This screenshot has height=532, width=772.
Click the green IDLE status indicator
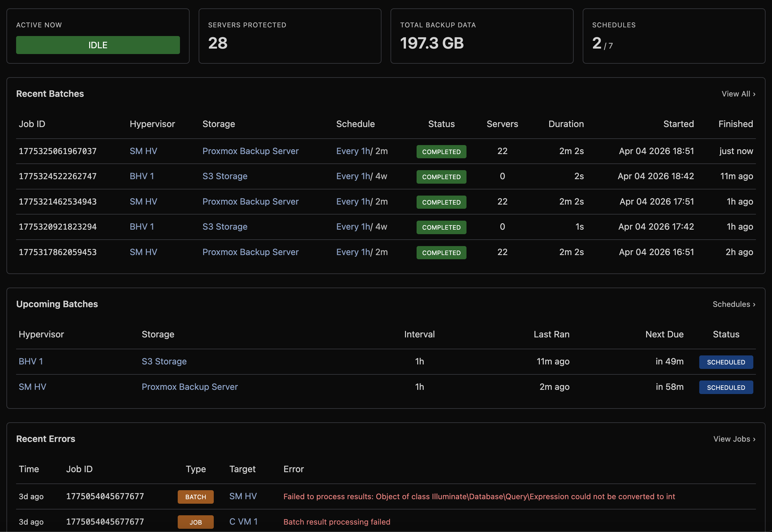pyautogui.click(x=98, y=45)
